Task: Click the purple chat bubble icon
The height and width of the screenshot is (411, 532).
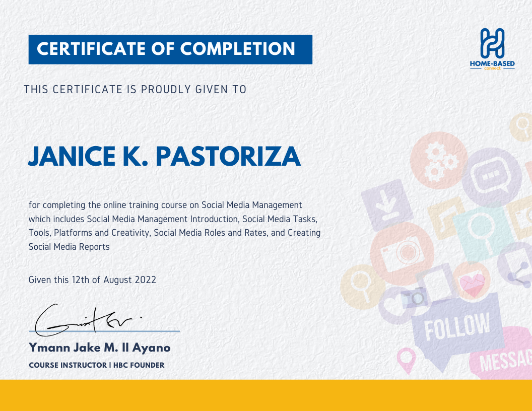Action: pyautogui.click(x=492, y=177)
